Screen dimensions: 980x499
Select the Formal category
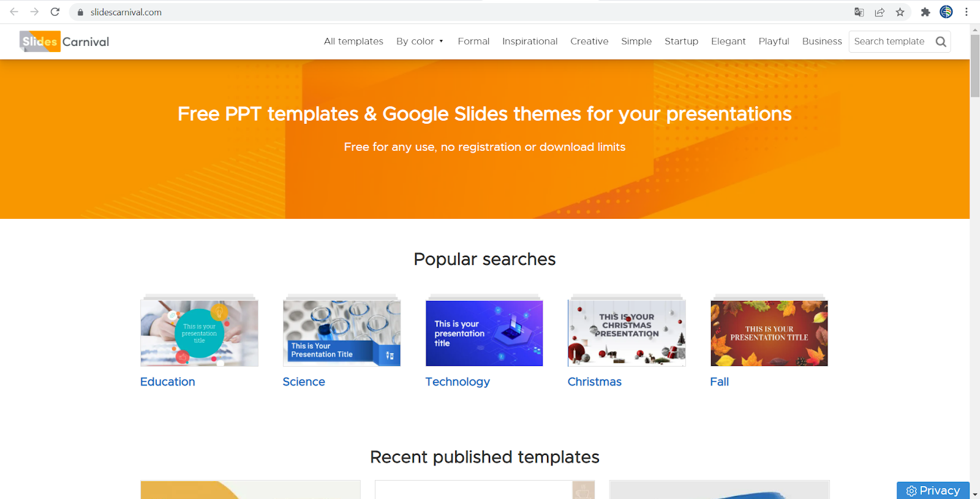tap(473, 41)
